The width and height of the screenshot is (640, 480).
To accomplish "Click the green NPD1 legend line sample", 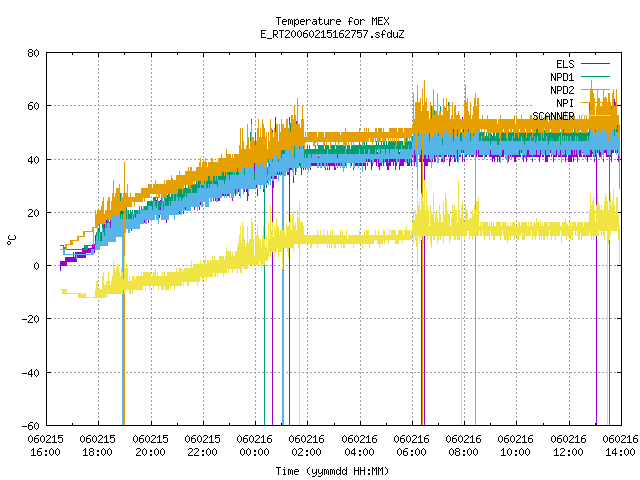I will point(595,77).
